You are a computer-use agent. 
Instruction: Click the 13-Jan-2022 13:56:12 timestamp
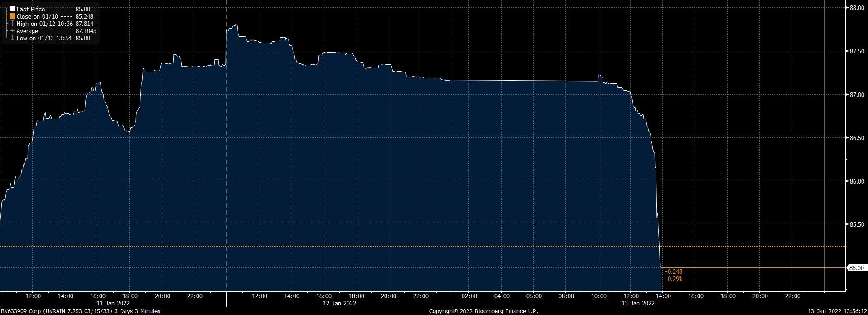(837, 311)
